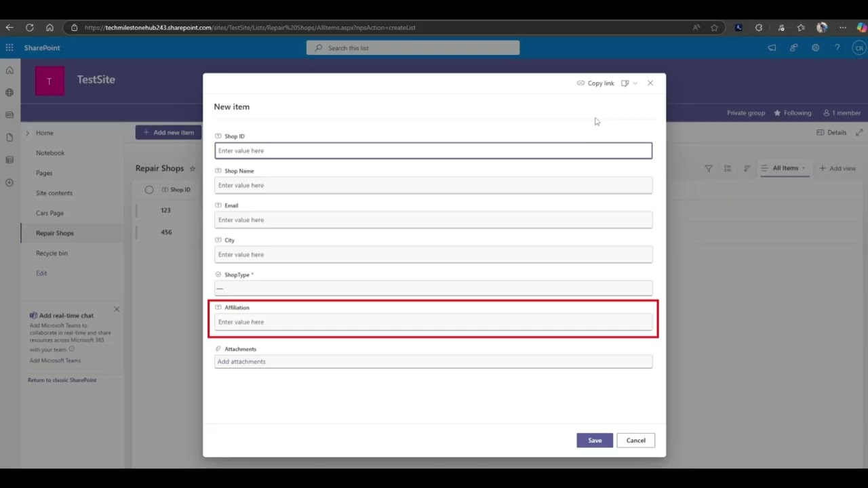The image size is (868, 488).
Task: Open the Group by icon in list toolbar
Action: [728, 168]
